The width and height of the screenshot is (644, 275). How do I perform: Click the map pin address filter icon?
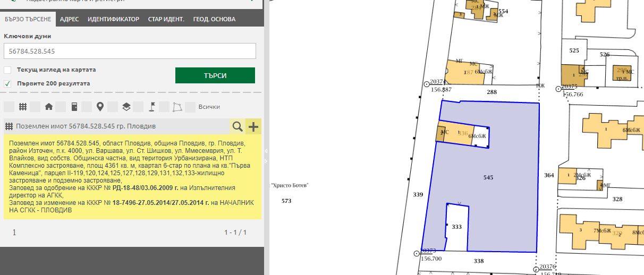[x=100, y=107]
